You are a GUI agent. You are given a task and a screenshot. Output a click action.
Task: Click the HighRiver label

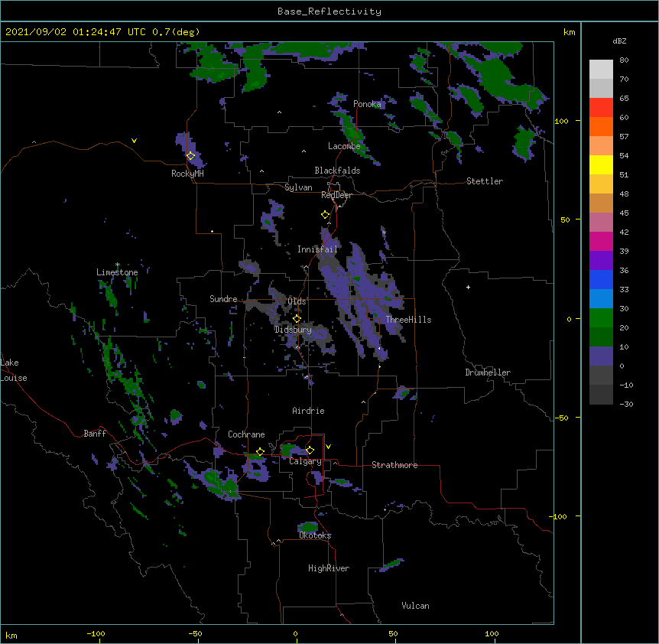(x=329, y=568)
